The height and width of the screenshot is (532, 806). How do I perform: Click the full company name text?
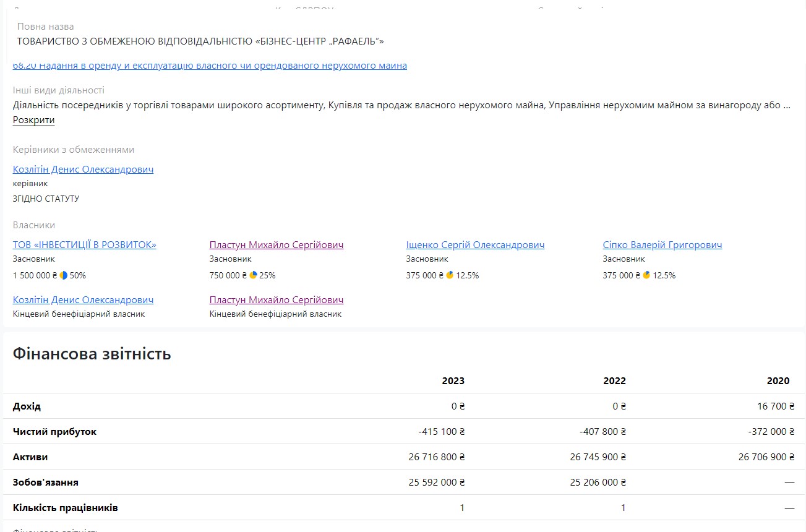click(200, 41)
